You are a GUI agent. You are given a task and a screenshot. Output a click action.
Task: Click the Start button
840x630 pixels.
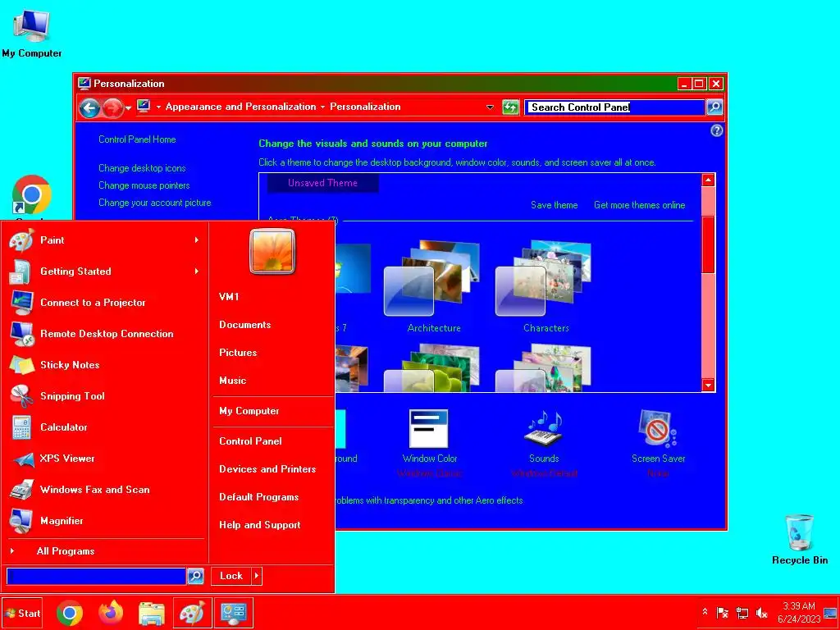[x=22, y=614]
